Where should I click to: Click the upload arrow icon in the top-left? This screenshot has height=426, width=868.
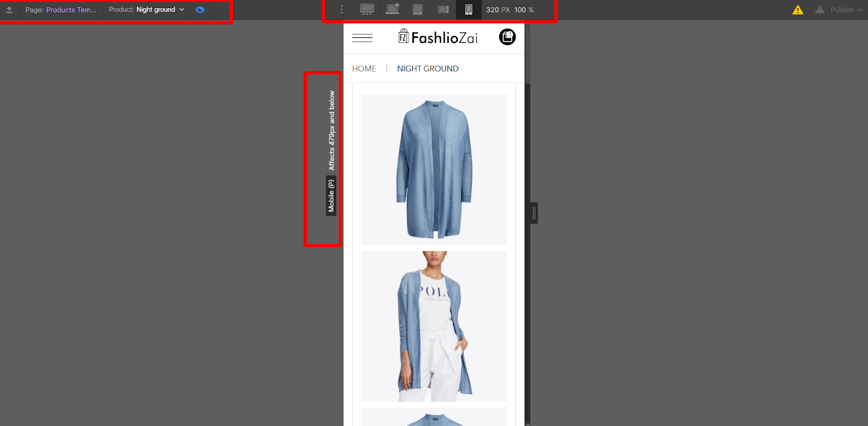coord(9,10)
